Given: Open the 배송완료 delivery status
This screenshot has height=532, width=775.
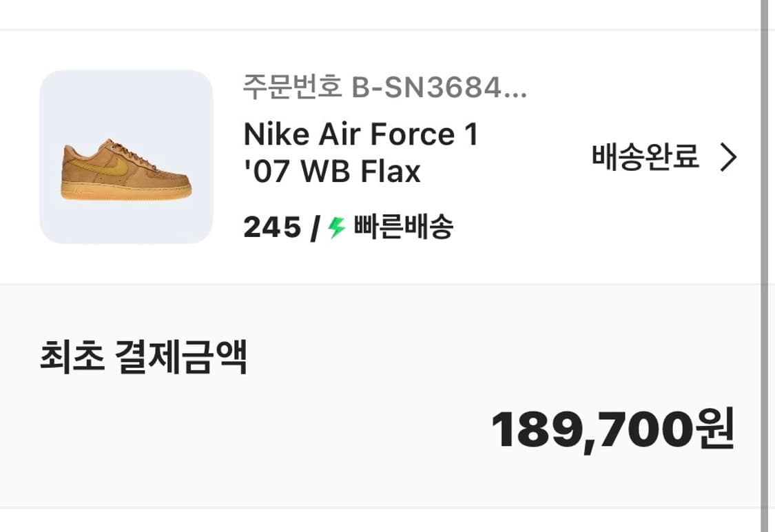Looking at the screenshot, I should 645,158.
